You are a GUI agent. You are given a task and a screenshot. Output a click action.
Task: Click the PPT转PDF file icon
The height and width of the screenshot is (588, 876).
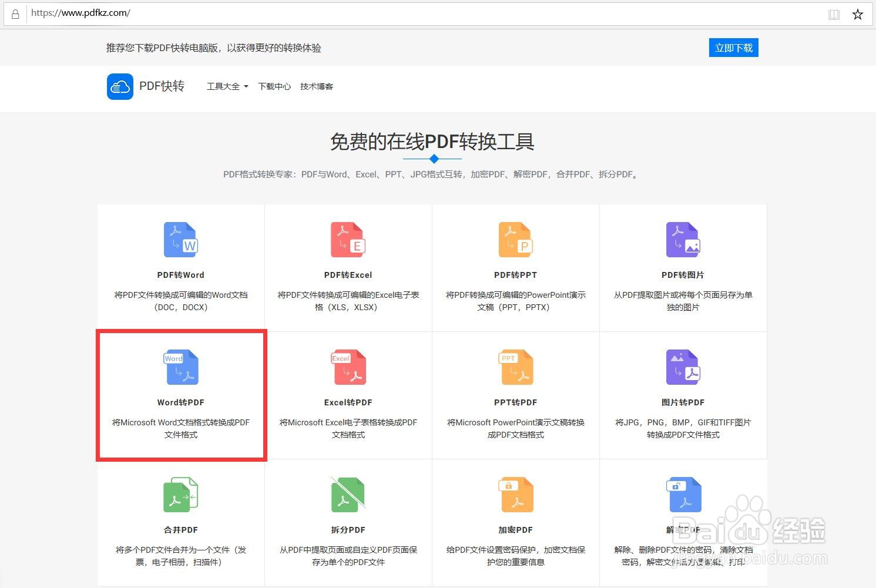coord(516,367)
